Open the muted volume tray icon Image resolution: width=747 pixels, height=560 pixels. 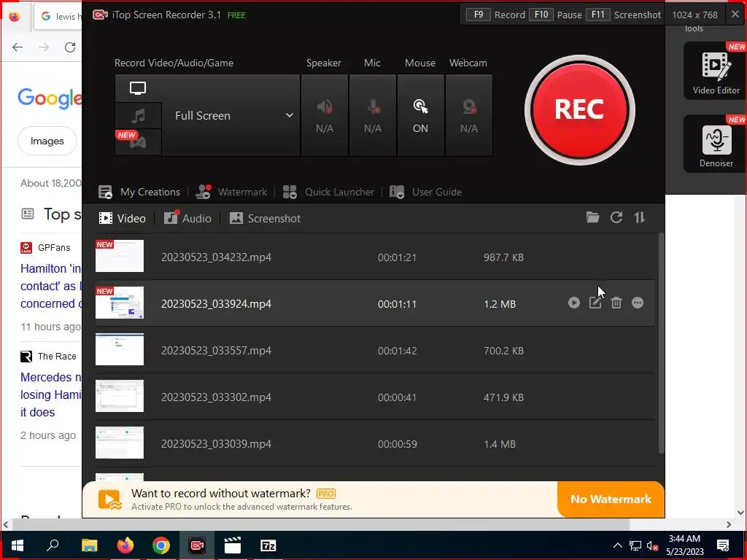(x=652, y=545)
